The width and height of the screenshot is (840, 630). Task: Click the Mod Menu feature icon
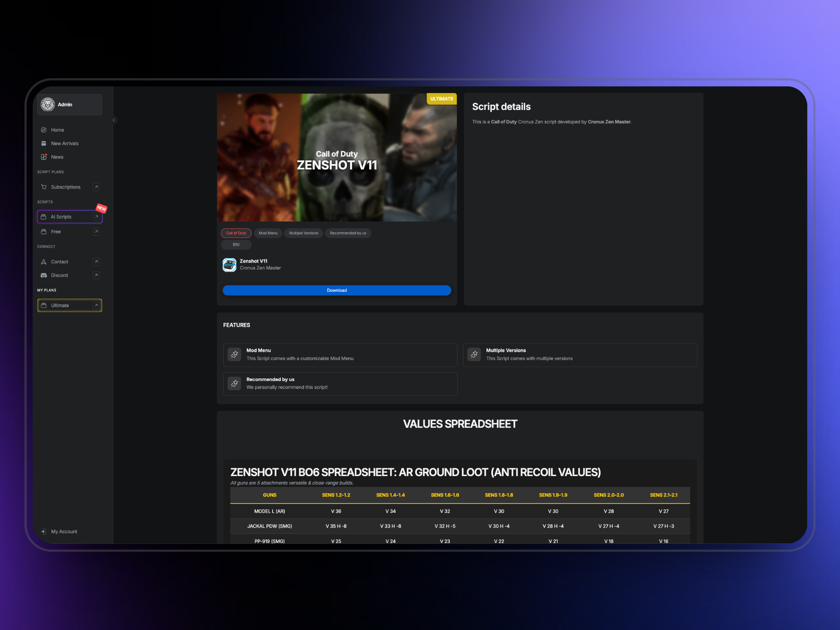[x=234, y=354]
